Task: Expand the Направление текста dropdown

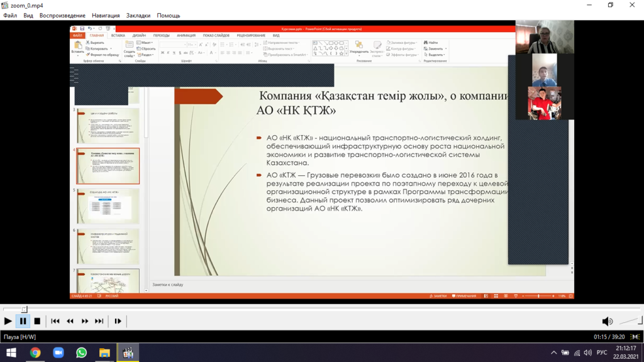Action: (x=281, y=43)
